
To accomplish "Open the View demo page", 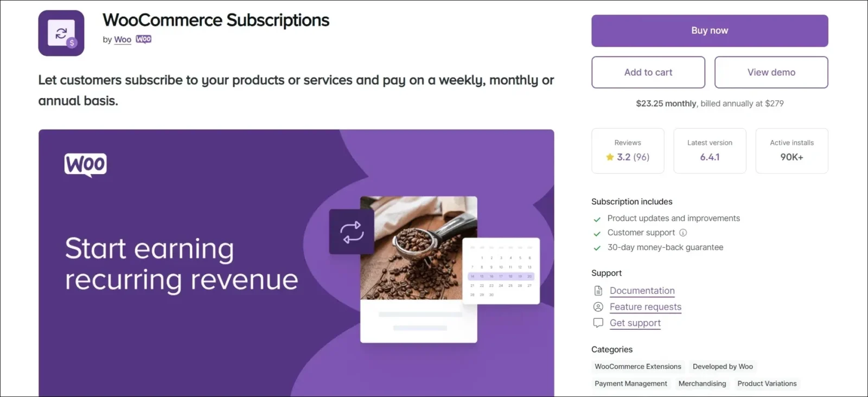I will [x=771, y=72].
